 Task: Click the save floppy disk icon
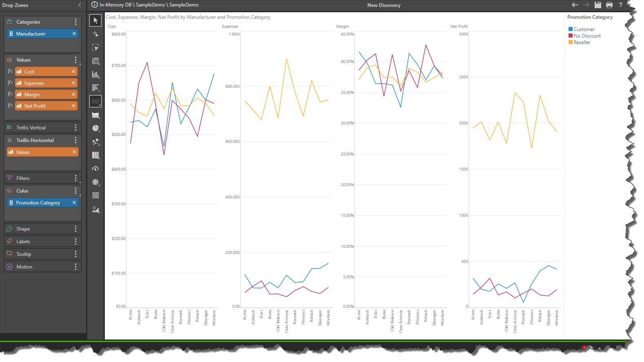pyautogui.click(x=598, y=5)
